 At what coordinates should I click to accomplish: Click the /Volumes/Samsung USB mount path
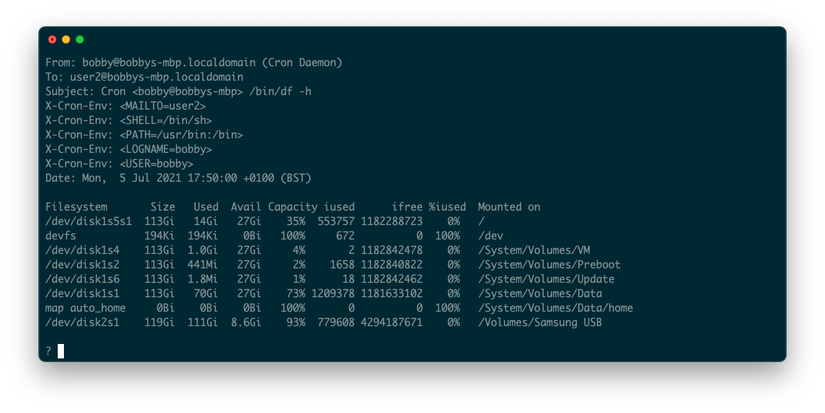click(x=540, y=323)
